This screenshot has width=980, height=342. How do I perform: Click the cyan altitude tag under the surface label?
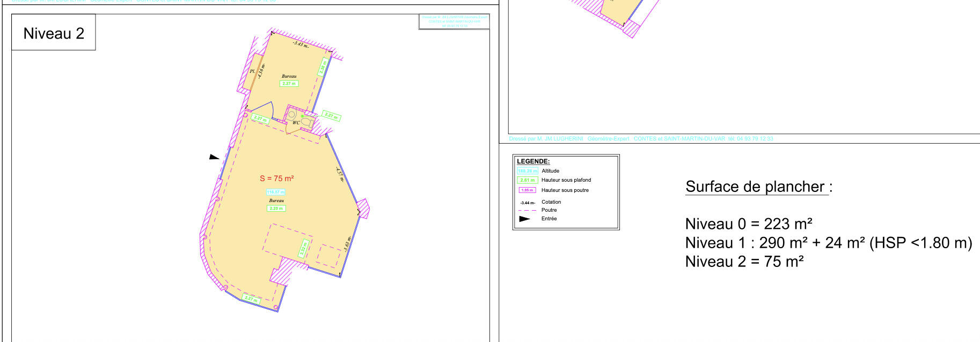coord(276,192)
